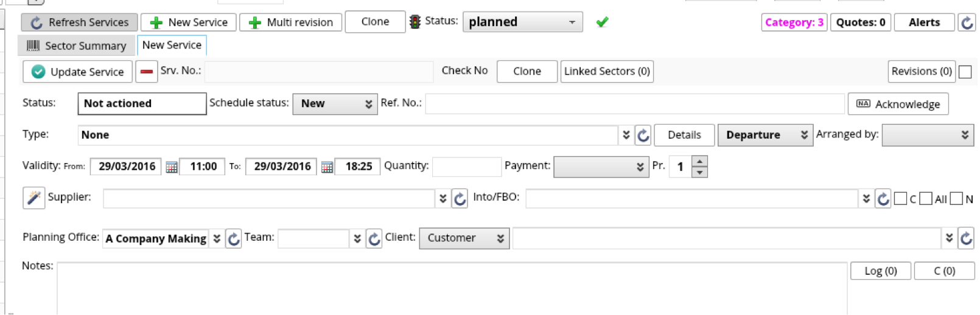The width and height of the screenshot is (980, 315).
Task: Refresh the Supplier list
Action: [460, 198]
